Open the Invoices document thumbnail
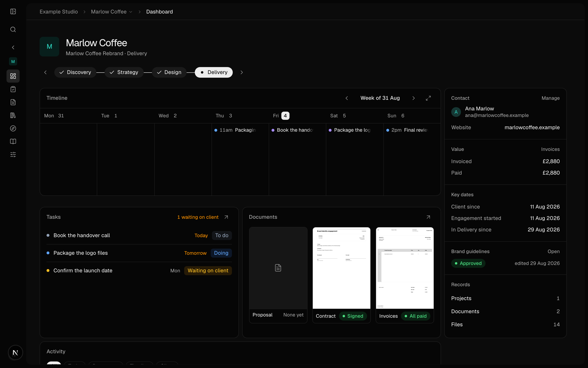The width and height of the screenshot is (588, 368). coord(405,275)
